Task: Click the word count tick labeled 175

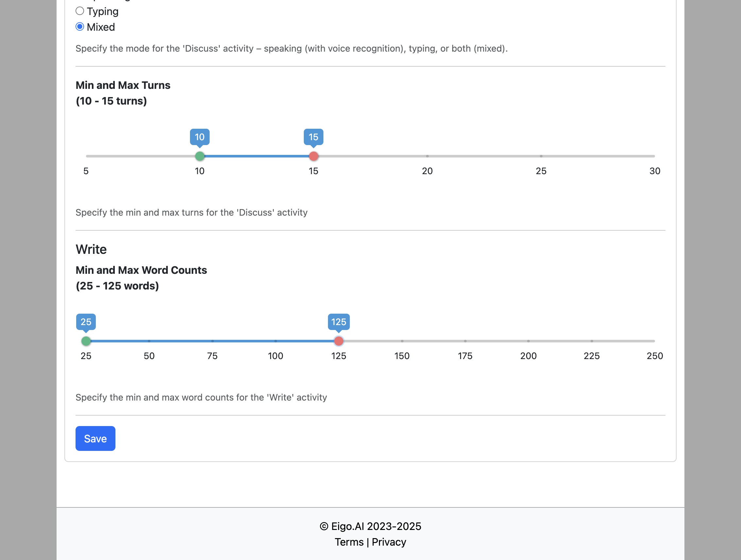Action: (x=465, y=356)
